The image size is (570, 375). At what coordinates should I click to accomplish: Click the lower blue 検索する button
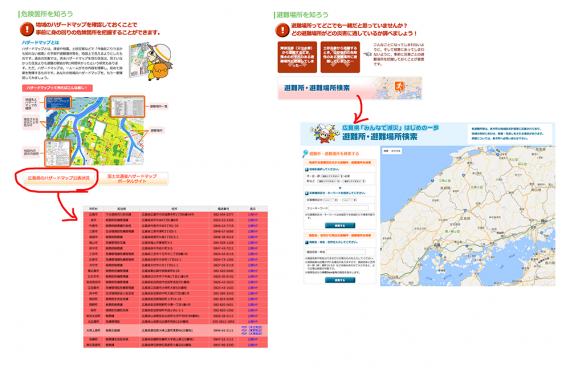(x=340, y=280)
